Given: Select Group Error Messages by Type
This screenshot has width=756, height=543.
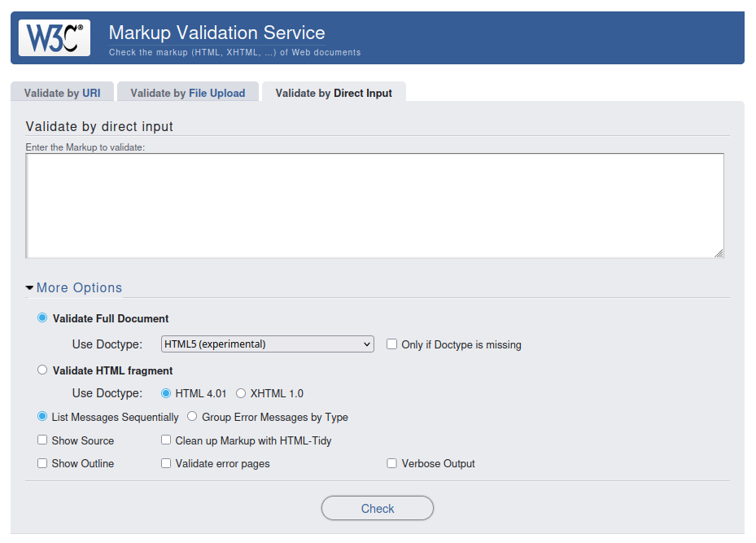Looking at the screenshot, I should coord(192,416).
